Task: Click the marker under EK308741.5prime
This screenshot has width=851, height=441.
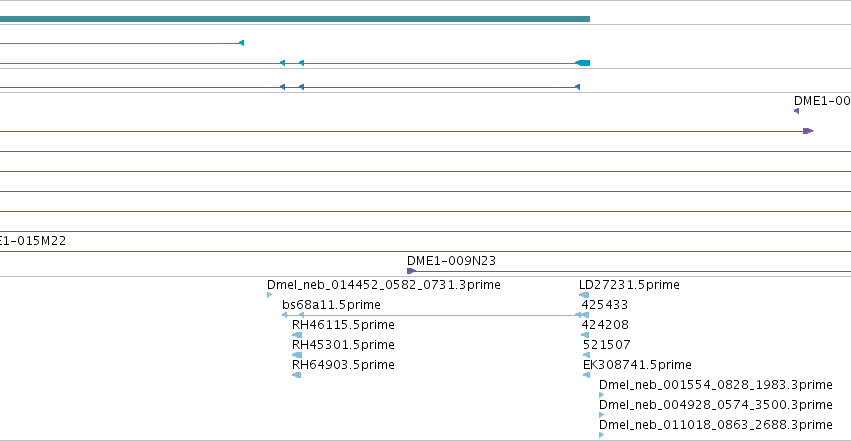Action: coord(586,375)
